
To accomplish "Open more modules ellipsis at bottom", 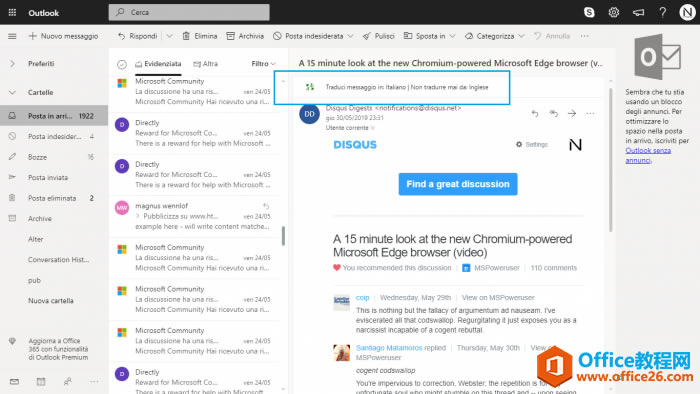I will (94, 382).
